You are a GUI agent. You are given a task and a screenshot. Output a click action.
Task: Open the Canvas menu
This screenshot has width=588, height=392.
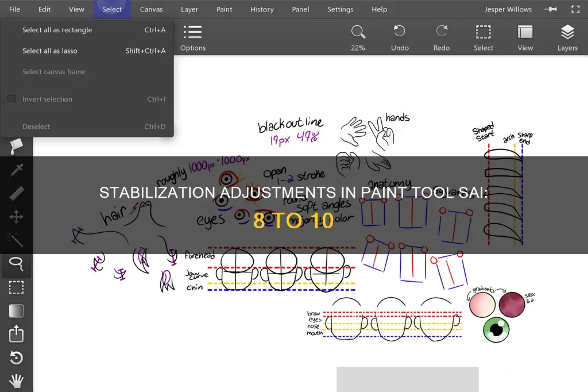(151, 9)
